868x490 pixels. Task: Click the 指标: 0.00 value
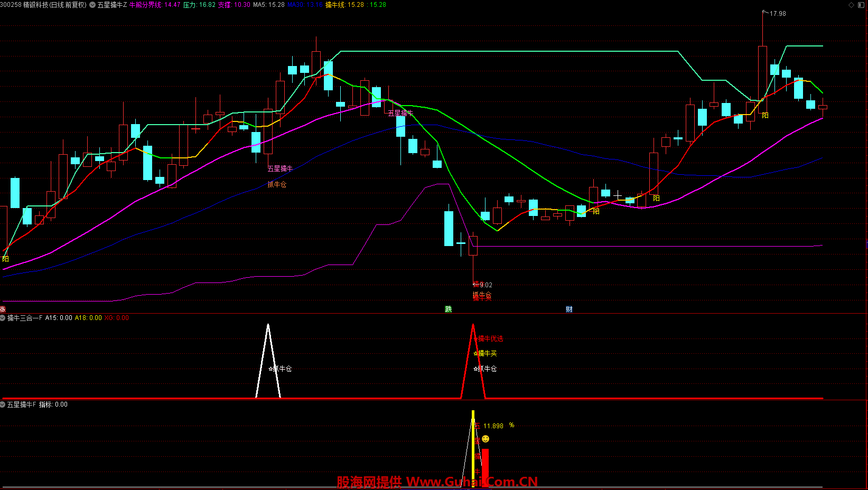(x=53, y=404)
